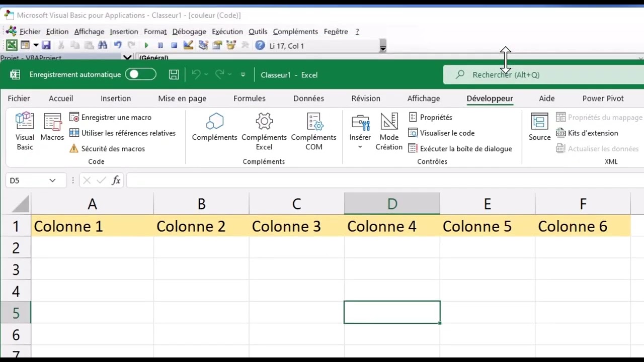Open Compléments COM dialog
Viewport: 644px width, 362px height.
coord(313,132)
